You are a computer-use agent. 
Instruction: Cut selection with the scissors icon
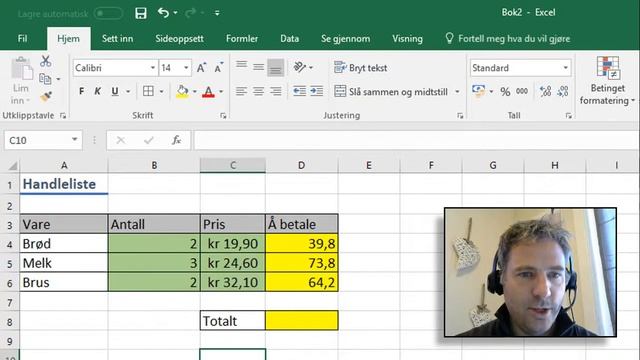pyautogui.click(x=45, y=61)
